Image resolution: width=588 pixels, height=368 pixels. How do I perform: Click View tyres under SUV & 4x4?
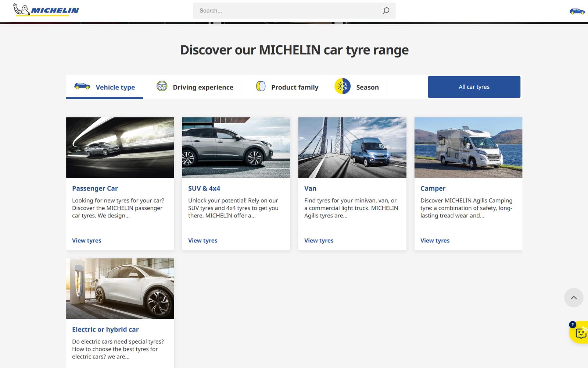click(203, 240)
